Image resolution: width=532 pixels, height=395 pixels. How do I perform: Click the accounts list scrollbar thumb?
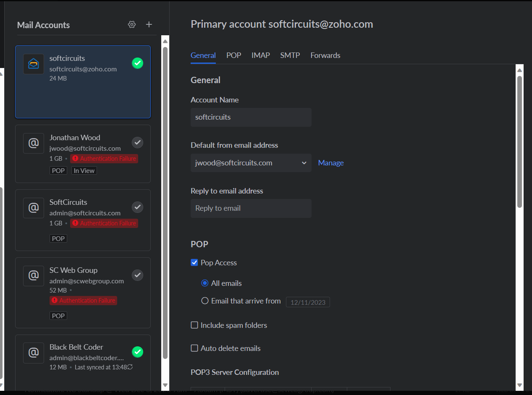[165, 203]
